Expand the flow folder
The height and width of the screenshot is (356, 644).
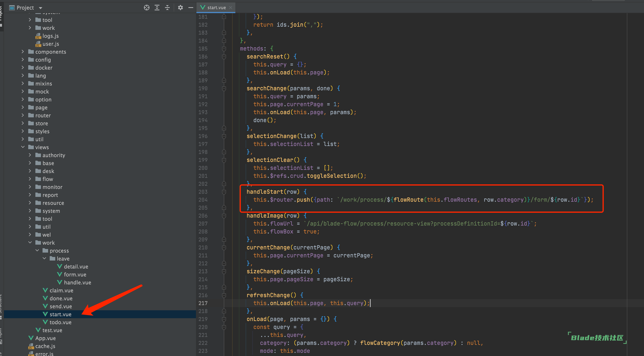[x=30, y=179]
